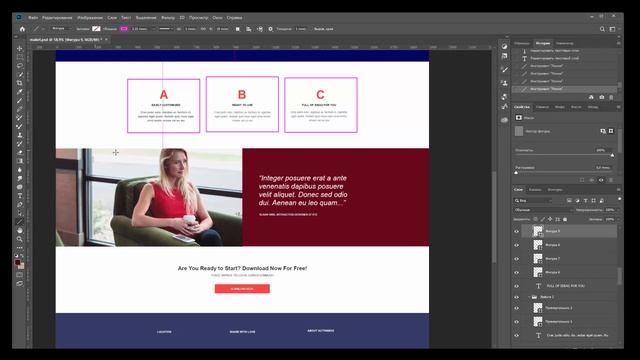Select the Rectangular Marquee tool

[20, 57]
